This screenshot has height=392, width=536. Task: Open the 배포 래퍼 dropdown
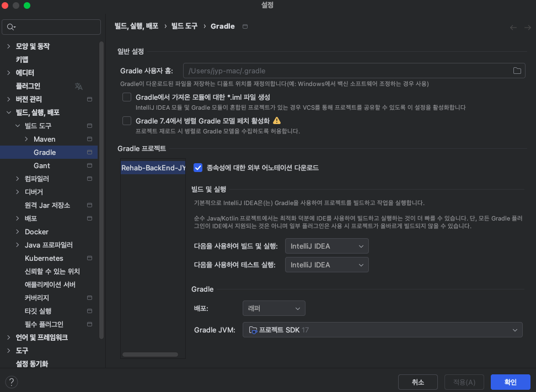(274, 308)
